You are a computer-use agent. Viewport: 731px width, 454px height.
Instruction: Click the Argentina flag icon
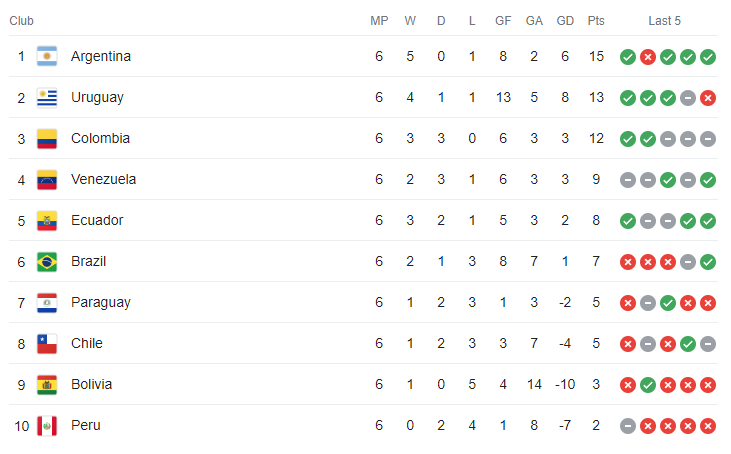pos(47,57)
